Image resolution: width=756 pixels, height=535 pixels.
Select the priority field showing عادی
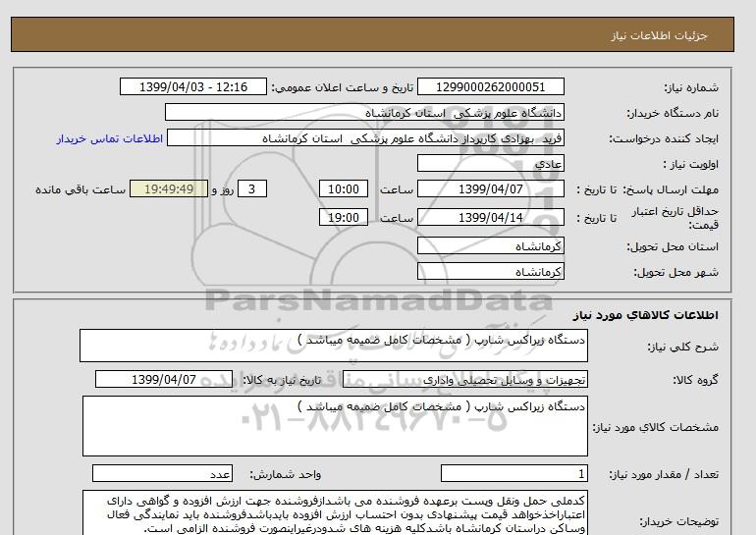click(x=490, y=163)
